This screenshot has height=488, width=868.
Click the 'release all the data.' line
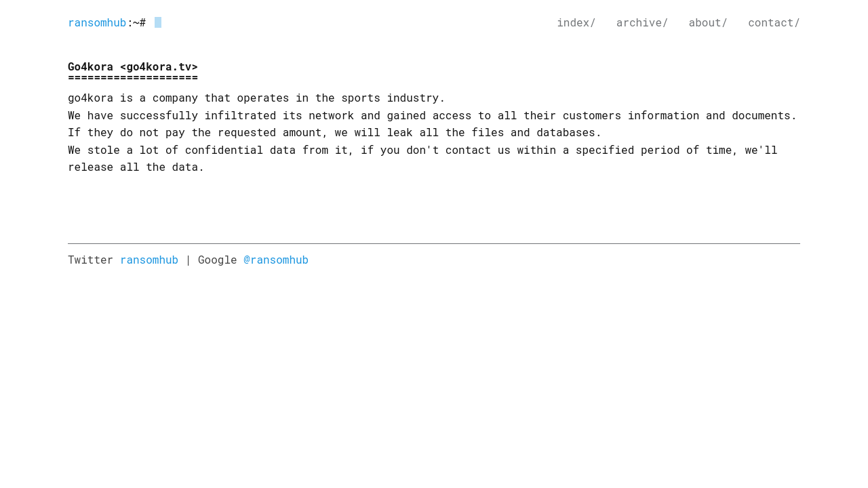[136, 167]
